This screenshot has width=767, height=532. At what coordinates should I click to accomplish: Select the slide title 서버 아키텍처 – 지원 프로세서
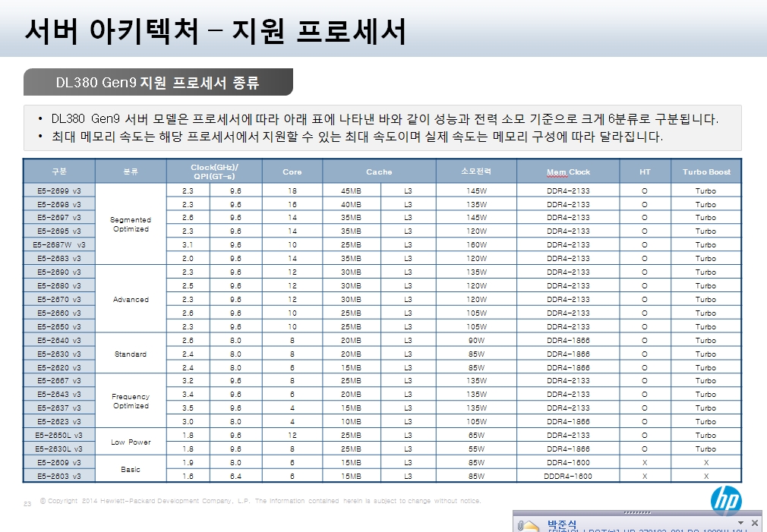pos(216,31)
